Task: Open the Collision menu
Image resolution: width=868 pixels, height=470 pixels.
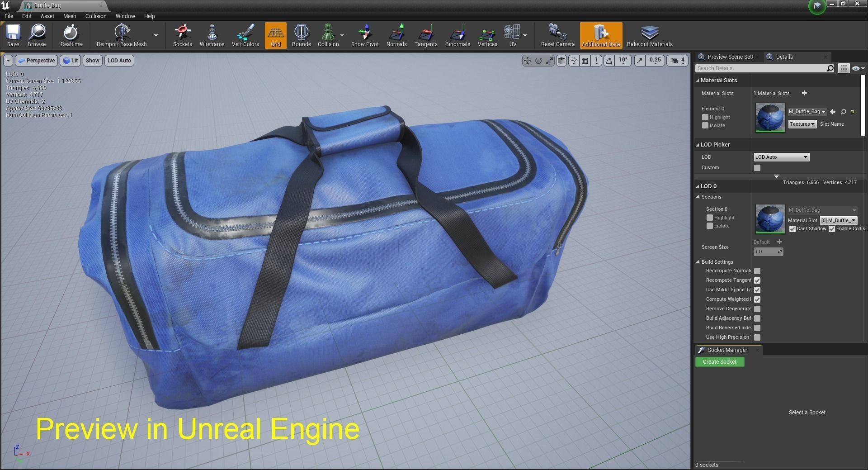Action: (x=96, y=16)
